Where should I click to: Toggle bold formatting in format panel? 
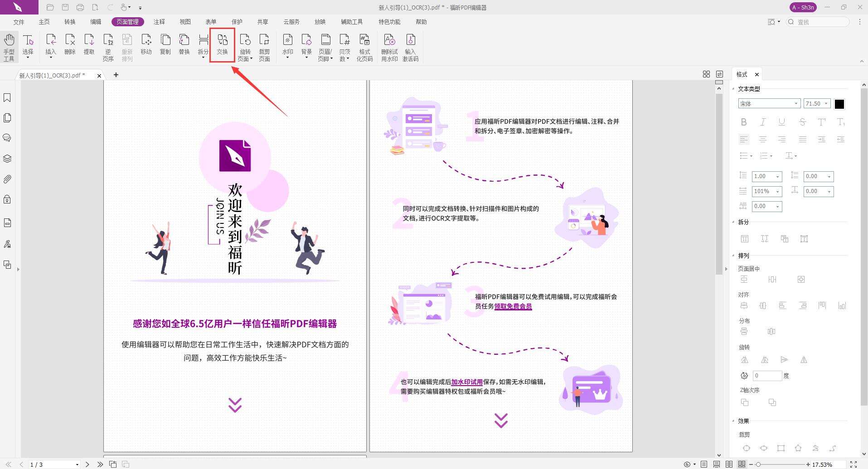click(x=743, y=121)
